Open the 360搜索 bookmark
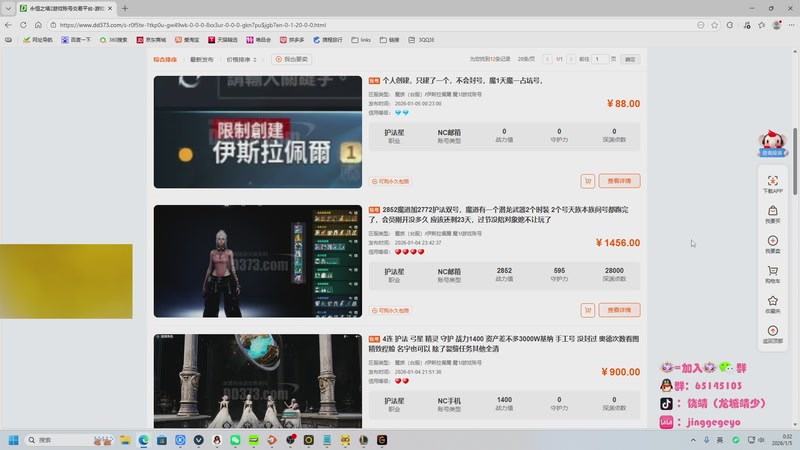Image resolution: width=800 pixels, height=450 pixels. [x=113, y=40]
